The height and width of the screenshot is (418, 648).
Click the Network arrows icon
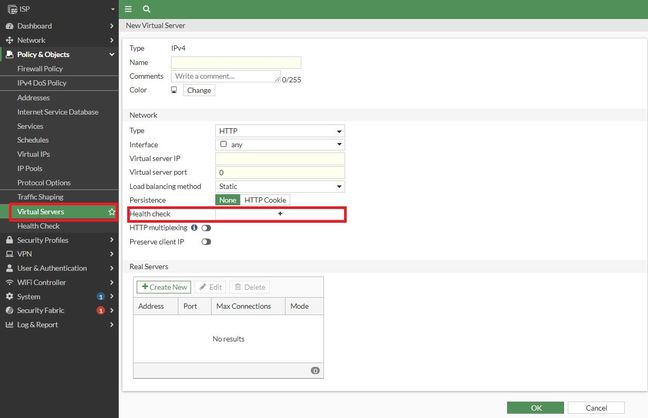[10, 40]
